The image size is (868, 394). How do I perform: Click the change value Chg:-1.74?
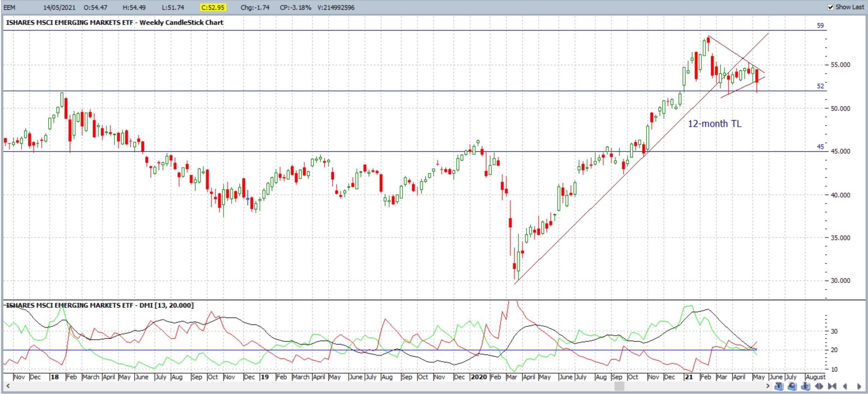coord(255,7)
